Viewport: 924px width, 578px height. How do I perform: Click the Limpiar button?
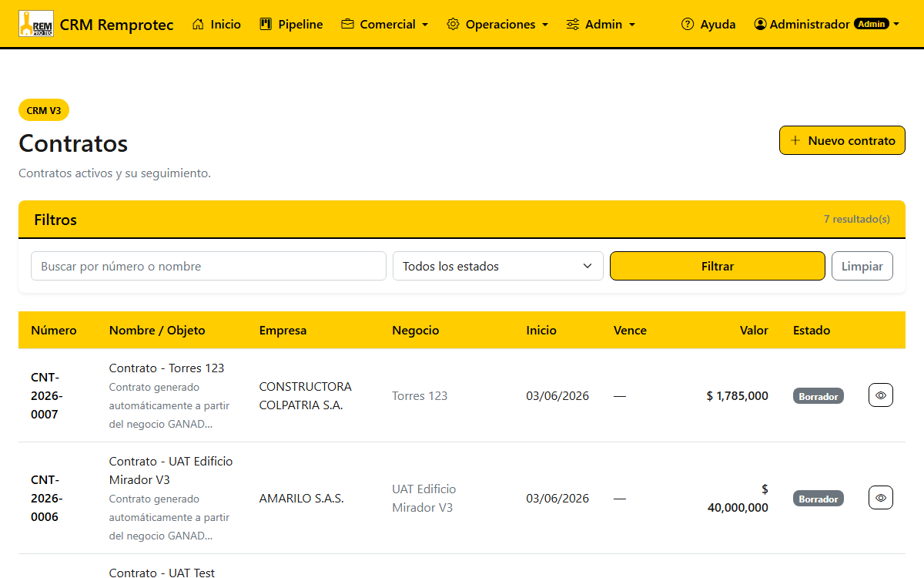[x=862, y=266]
